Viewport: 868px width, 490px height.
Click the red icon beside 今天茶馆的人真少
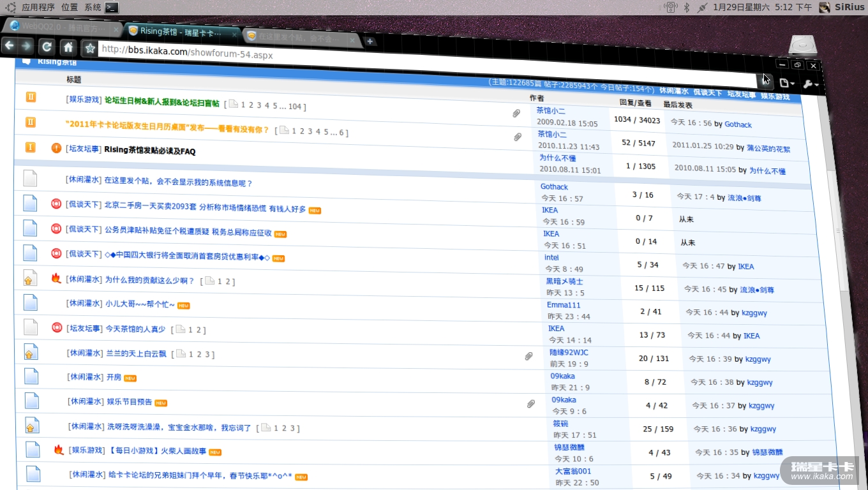click(x=57, y=327)
